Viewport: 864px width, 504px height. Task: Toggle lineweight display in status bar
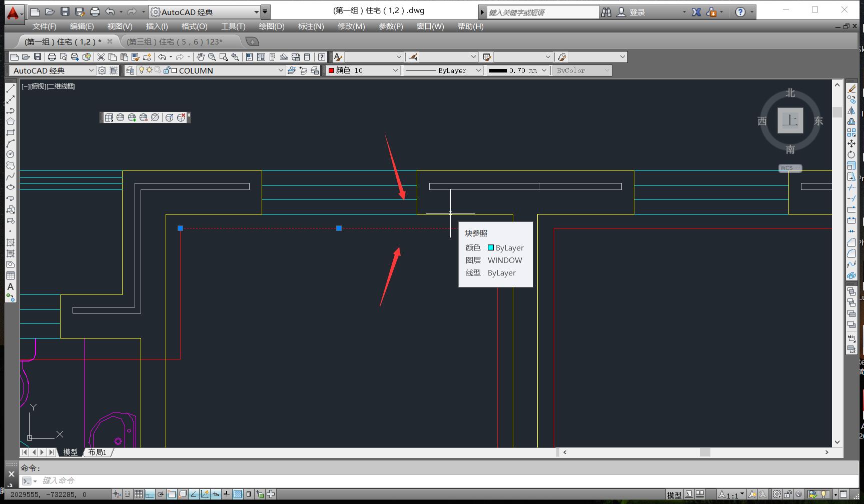pyautogui.click(x=227, y=494)
